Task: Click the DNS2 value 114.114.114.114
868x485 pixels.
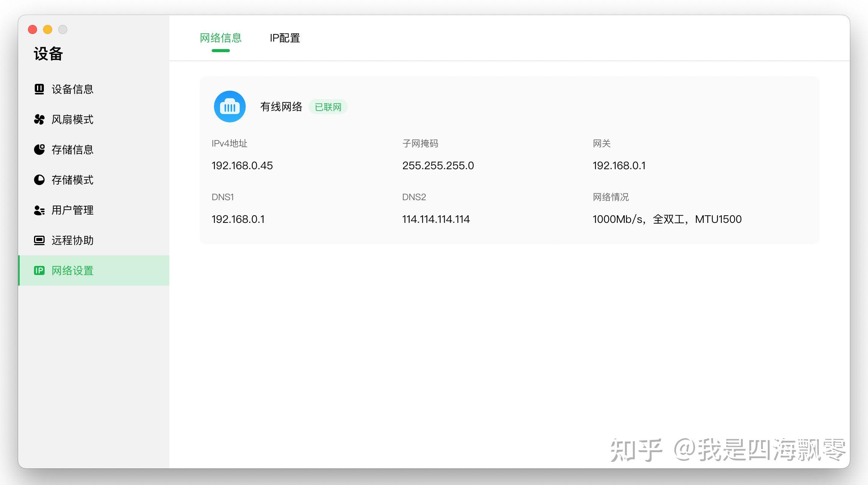Action: pos(436,219)
